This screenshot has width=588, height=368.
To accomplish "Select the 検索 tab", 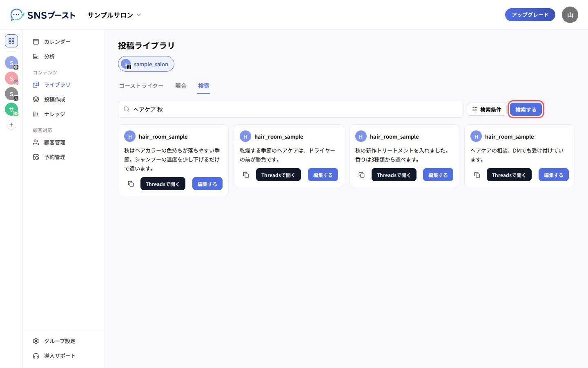I will [204, 86].
